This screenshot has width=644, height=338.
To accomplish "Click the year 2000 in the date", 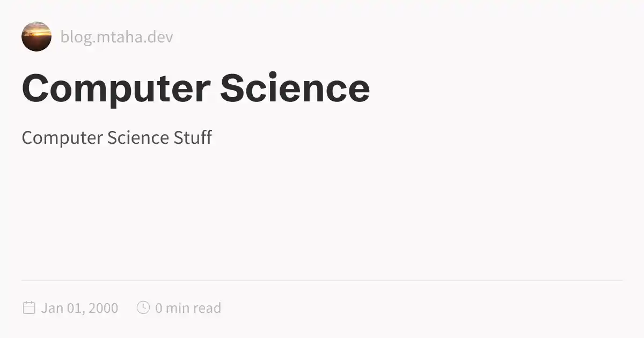I will coord(103,308).
